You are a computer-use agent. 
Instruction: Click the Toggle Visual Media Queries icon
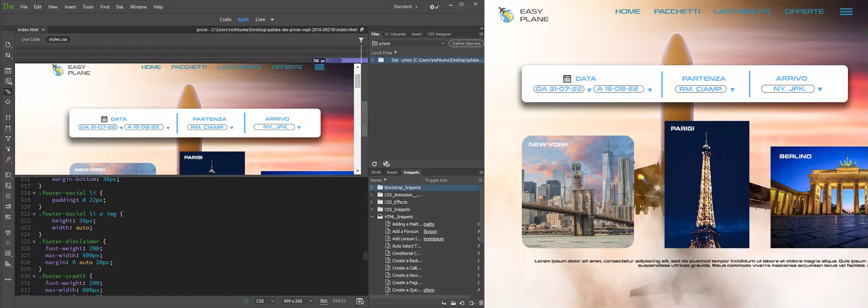tap(8, 92)
